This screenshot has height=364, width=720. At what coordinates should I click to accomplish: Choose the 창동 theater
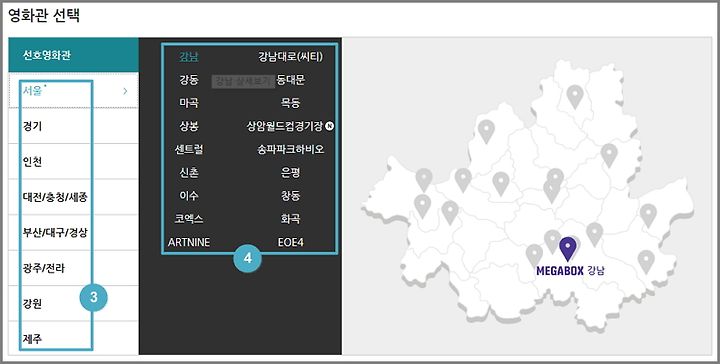[290, 196]
